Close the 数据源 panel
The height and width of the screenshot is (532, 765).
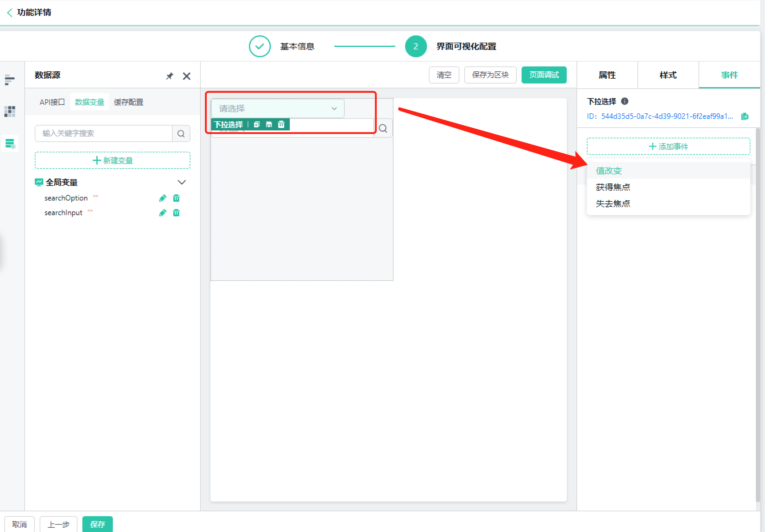pyautogui.click(x=187, y=76)
